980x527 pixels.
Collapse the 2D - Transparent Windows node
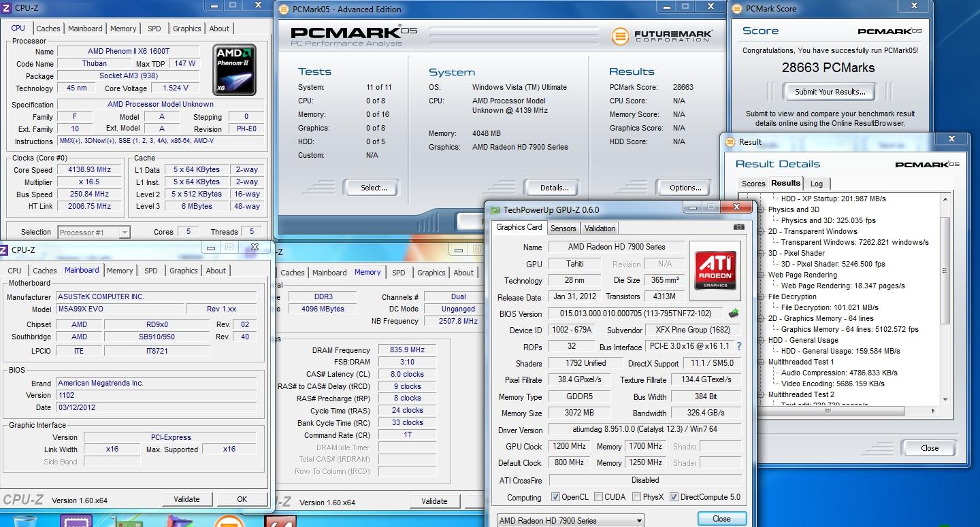[x=762, y=231]
